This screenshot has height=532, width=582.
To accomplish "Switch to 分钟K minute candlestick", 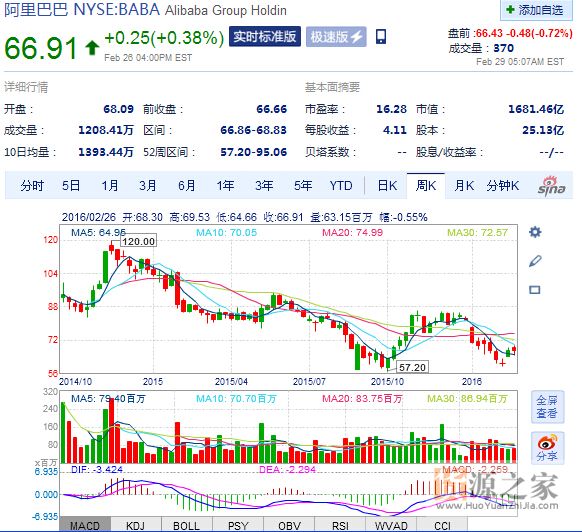I will 503,185.
